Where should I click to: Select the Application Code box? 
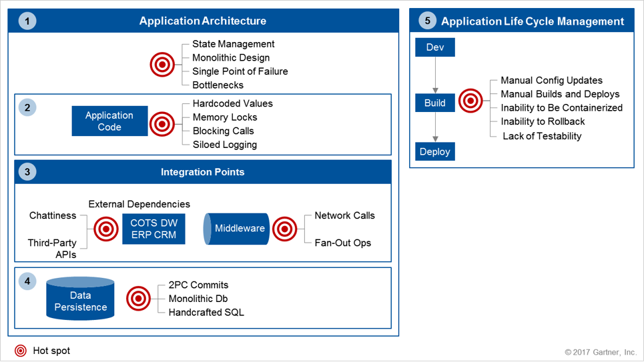109,121
